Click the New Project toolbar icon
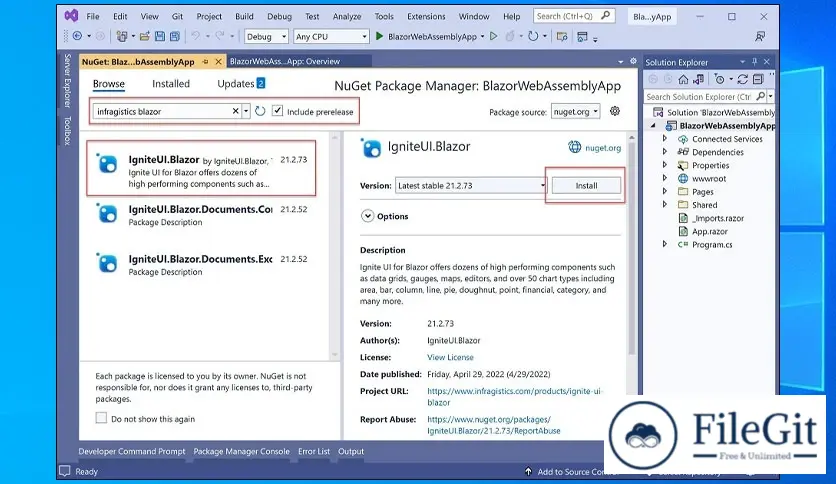836x484 pixels. coord(122,36)
